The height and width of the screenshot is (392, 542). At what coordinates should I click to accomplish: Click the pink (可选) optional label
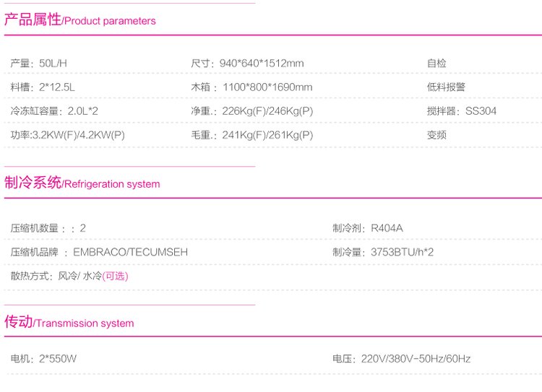pyautogui.click(x=115, y=276)
